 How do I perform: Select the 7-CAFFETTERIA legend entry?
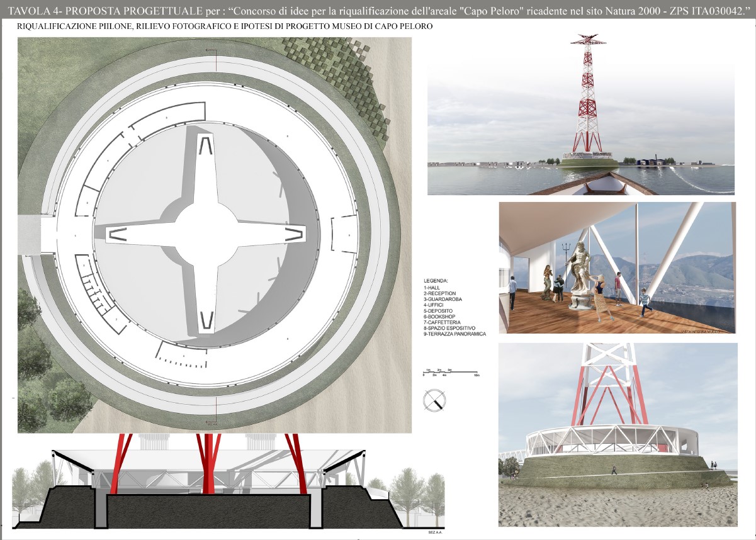coord(442,322)
